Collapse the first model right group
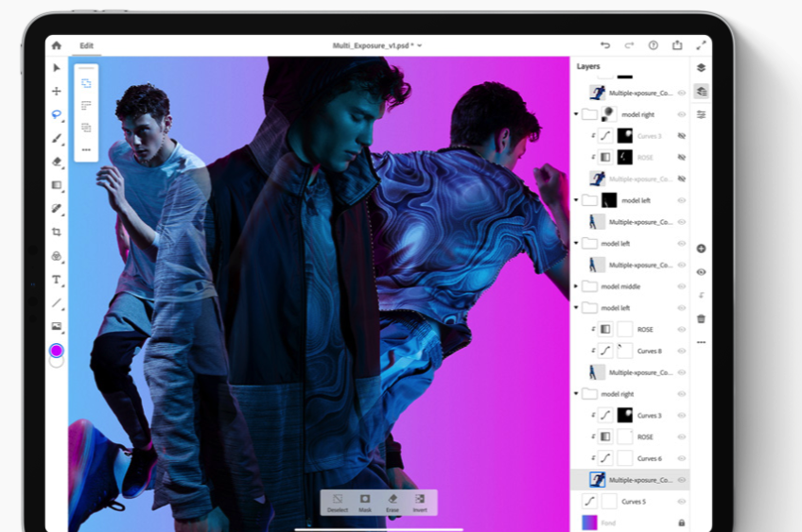 pyautogui.click(x=576, y=114)
